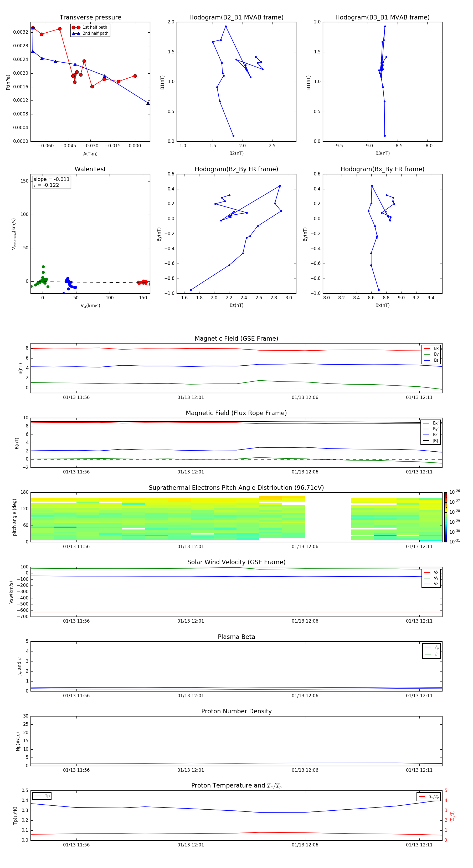
Task: Click the white data gap in the pitch angle spectrogram
Action: click(328, 517)
